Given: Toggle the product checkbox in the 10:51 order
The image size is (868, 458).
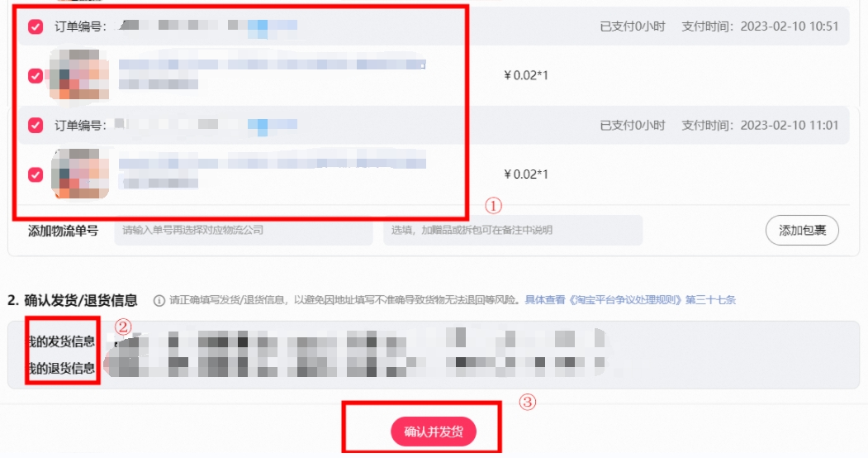Looking at the screenshot, I should pyautogui.click(x=36, y=75).
